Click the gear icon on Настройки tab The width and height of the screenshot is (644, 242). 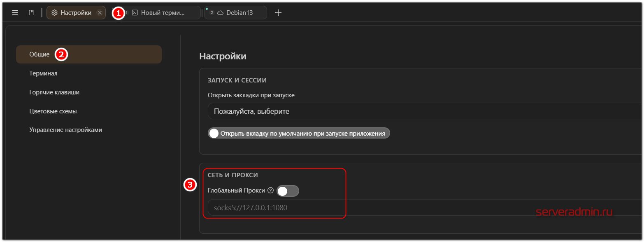pyautogui.click(x=54, y=13)
